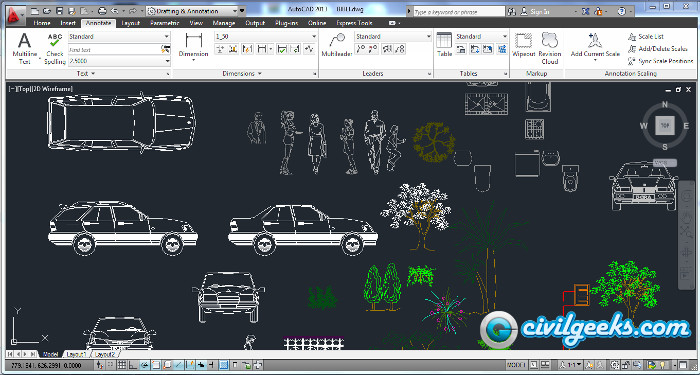Viewport: 700px width, 375px height.
Task: Click the 2D Wireframe viewport label
Action: (x=51, y=89)
